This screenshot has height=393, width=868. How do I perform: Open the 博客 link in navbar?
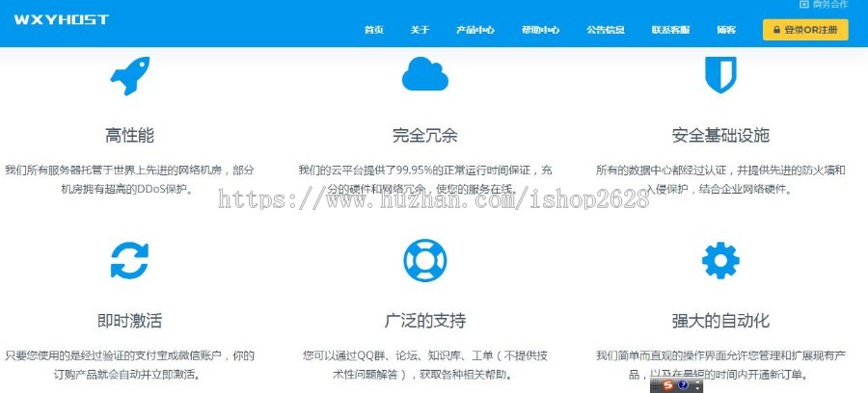pos(726,30)
